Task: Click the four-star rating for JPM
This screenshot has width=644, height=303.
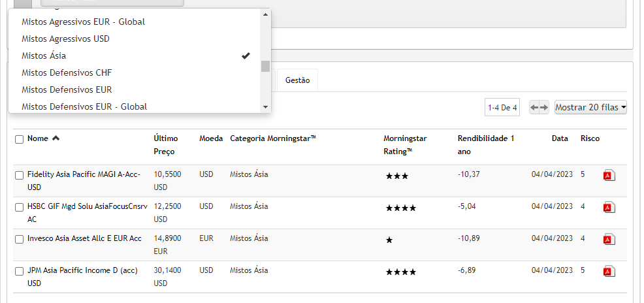Action: pos(400,272)
